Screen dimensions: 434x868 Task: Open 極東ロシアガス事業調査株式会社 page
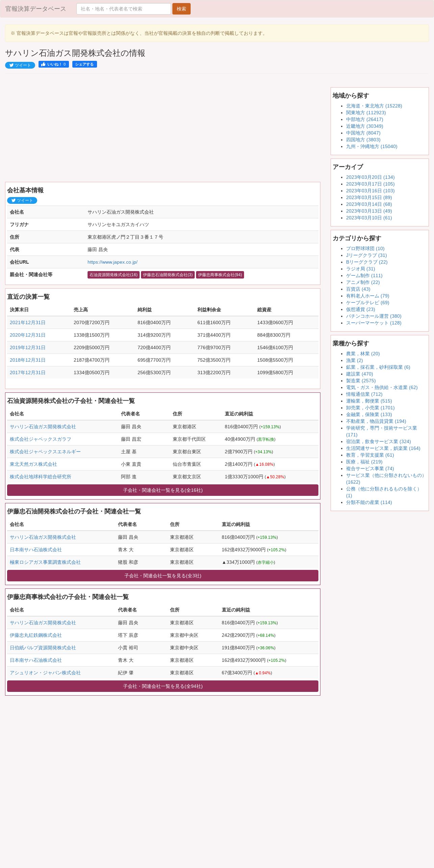coord(45,562)
